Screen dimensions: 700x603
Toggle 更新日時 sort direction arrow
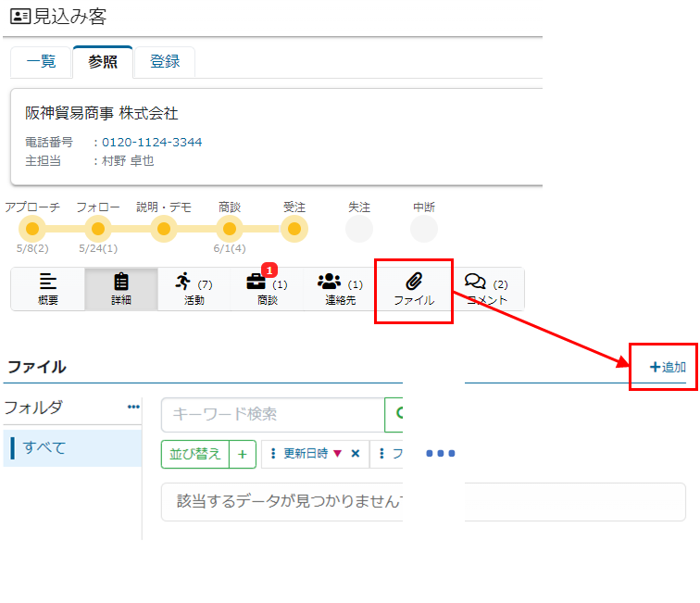point(337,454)
